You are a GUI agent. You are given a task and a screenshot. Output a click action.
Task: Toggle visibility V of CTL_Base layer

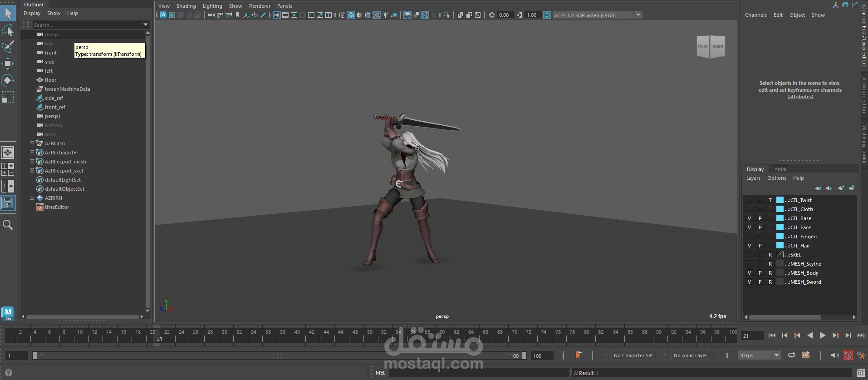pyautogui.click(x=749, y=218)
